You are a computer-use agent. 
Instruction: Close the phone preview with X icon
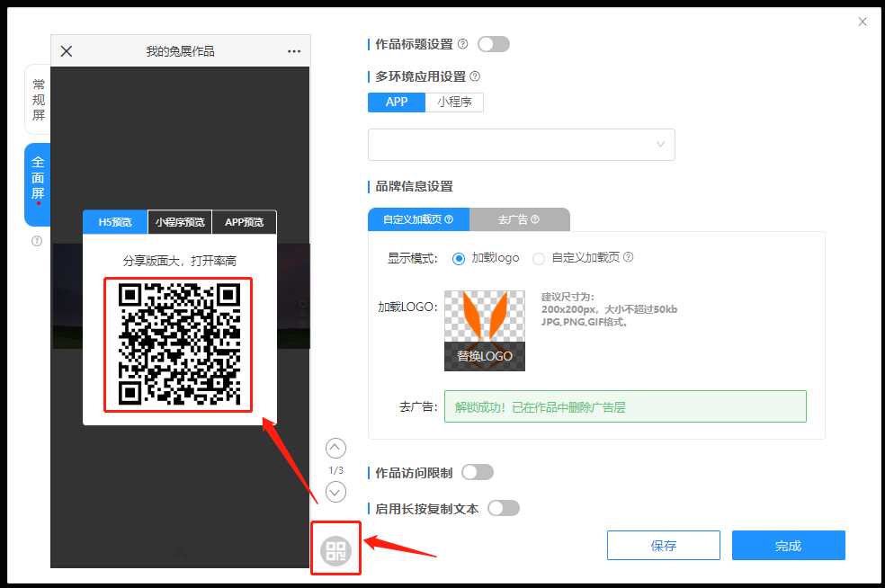tap(67, 51)
